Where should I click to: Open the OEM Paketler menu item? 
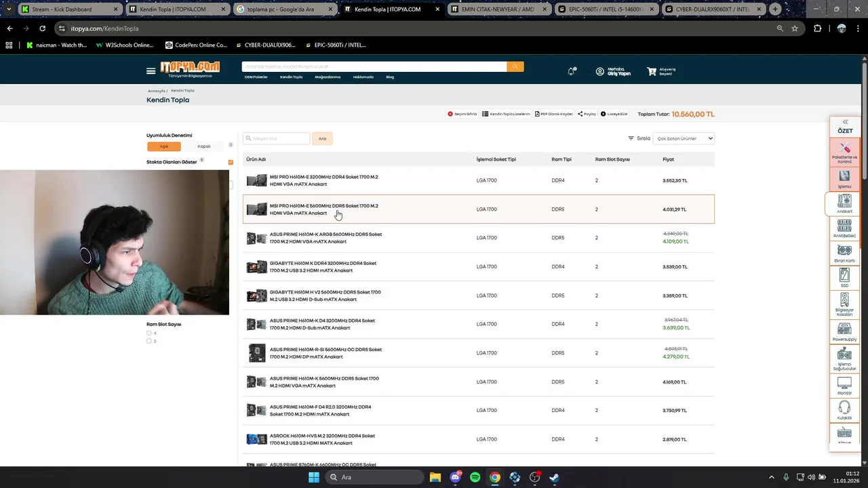tap(256, 77)
